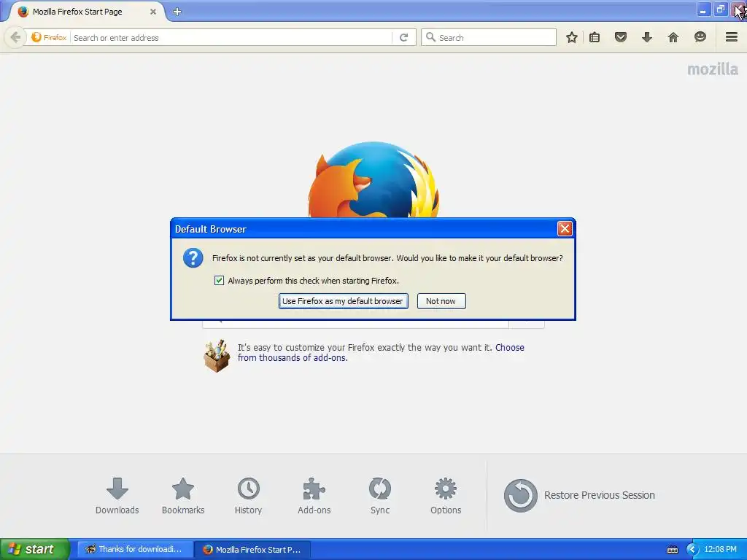Viewport: 747px width, 560px height.
Task: Click the search magnifier icon
Action: pyautogui.click(x=430, y=37)
